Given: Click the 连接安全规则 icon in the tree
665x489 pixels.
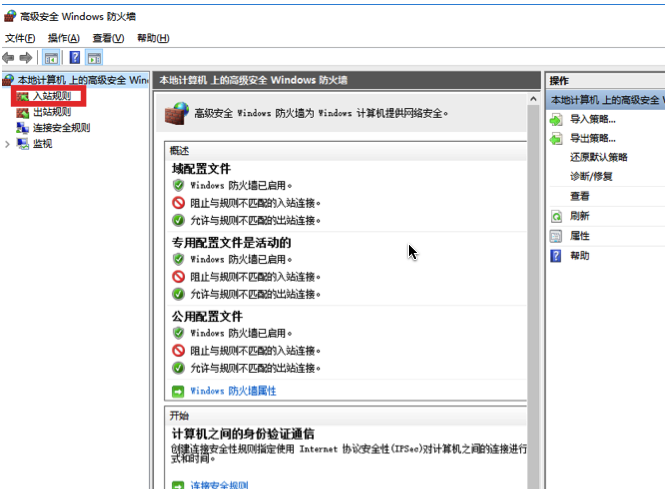Looking at the screenshot, I should click(x=23, y=128).
